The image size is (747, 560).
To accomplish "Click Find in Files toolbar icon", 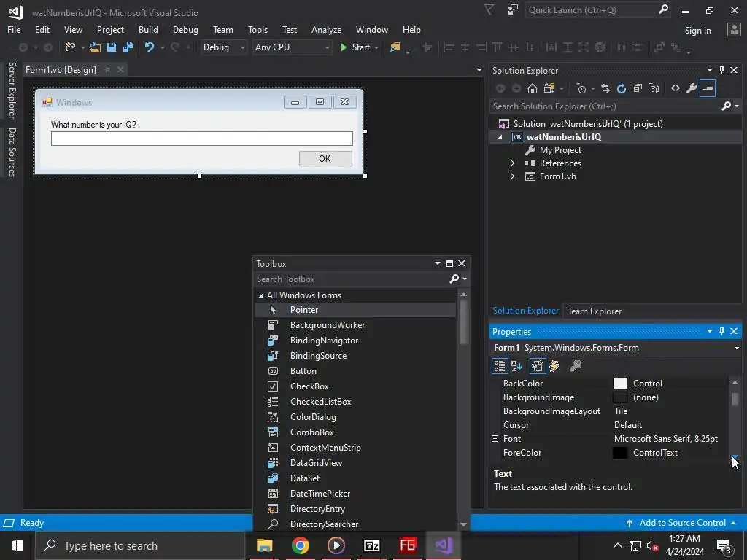I will tap(395, 47).
